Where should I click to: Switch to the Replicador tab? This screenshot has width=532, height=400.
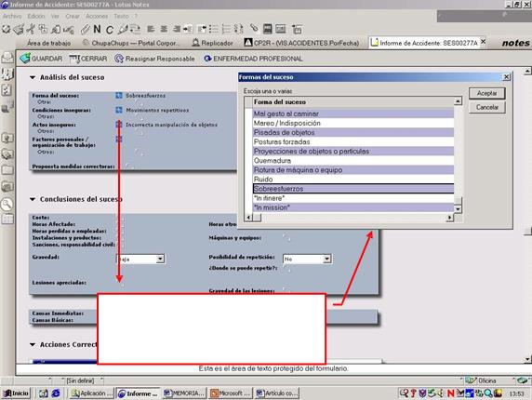(212, 43)
